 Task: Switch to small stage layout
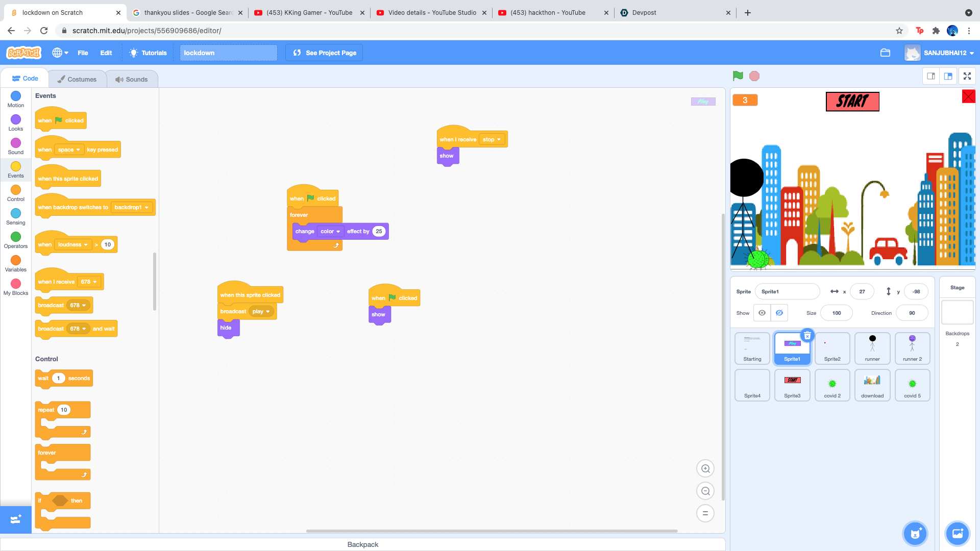coord(931,76)
